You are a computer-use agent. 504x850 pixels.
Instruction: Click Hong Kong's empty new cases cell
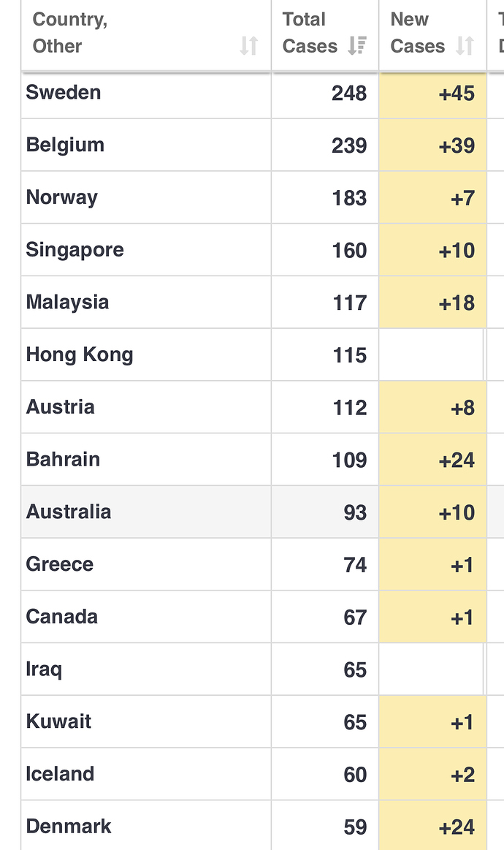pos(432,355)
